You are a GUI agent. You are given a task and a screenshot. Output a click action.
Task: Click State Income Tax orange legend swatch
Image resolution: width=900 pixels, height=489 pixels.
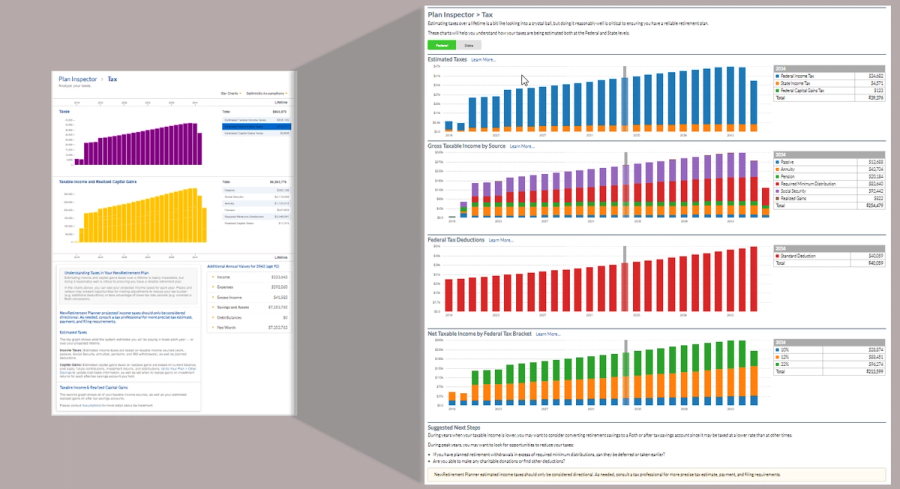pyautogui.click(x=778, y=83)
